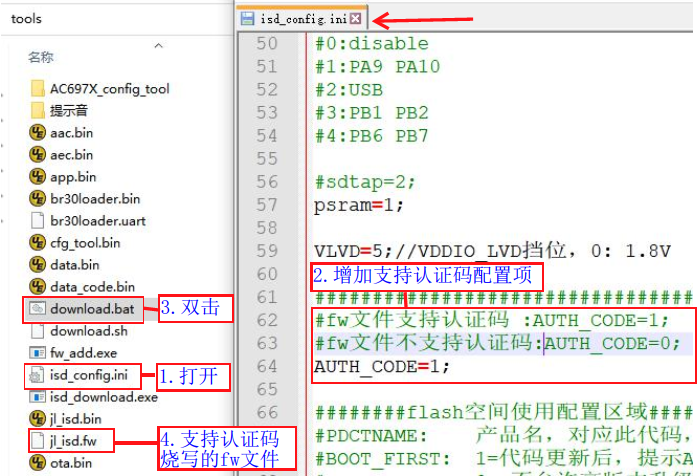Select the download.bat batch file icon
700x476 pixels.
point(38,309)
